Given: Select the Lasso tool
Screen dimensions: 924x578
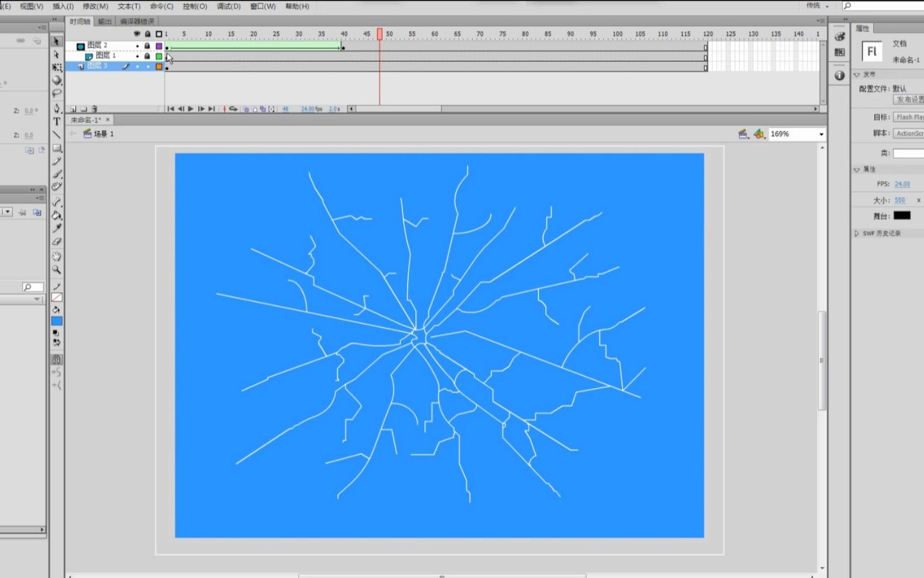Looking at the screenshot, I should click(57, 93).
